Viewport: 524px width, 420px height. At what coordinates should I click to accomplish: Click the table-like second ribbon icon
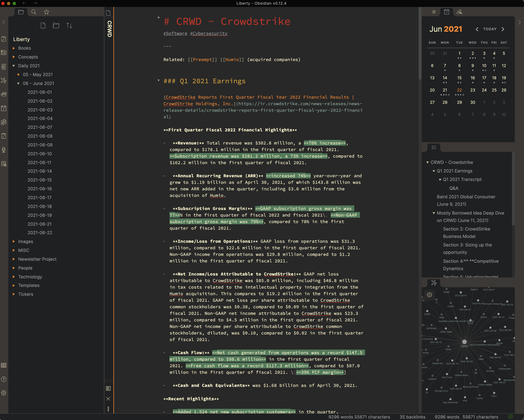4,53
